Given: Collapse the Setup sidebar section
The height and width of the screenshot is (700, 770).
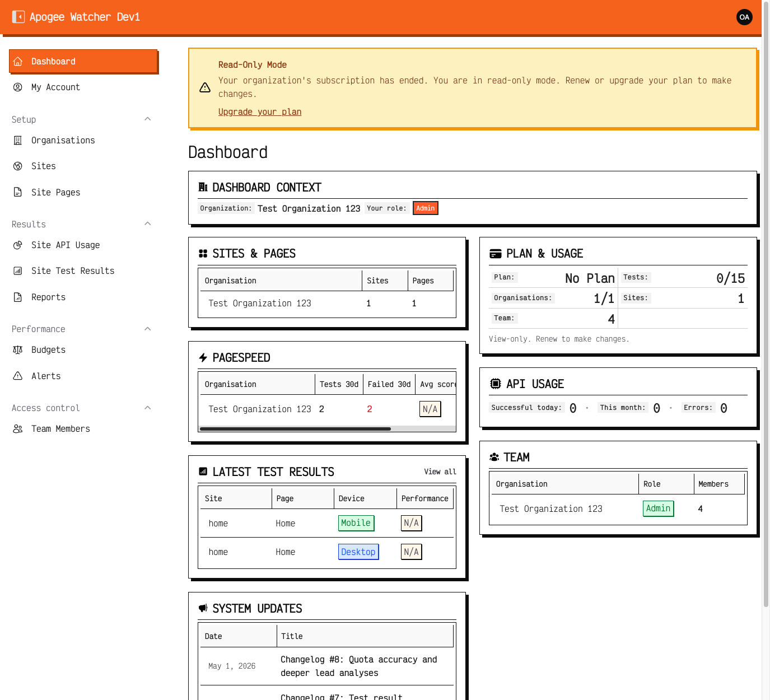Looking at the screenshot, I should [x=148, y=119].
